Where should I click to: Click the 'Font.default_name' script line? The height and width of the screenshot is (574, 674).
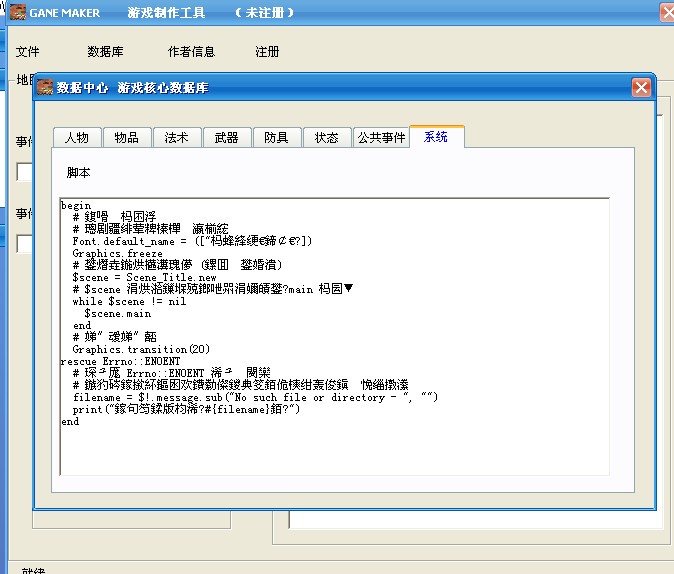(192, 241)
